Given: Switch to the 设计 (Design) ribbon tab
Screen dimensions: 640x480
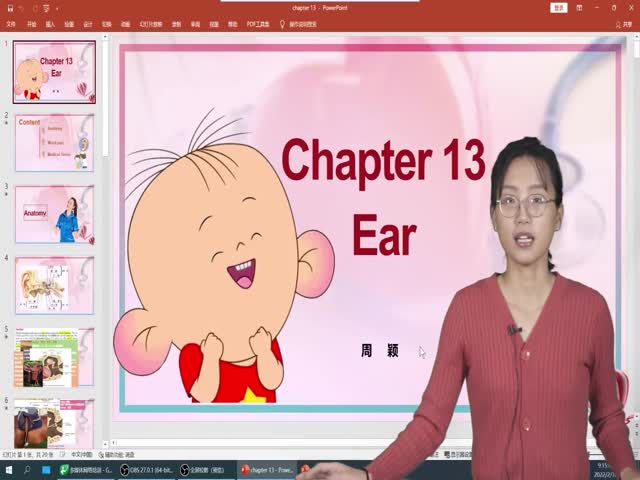Looking at the screenshot, I should (88, 24).
